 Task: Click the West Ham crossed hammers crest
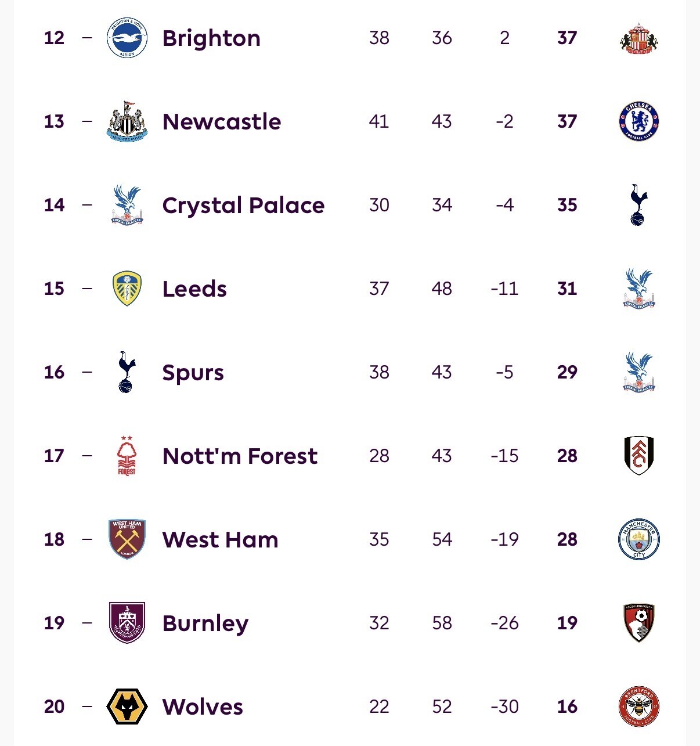(127, 539)
